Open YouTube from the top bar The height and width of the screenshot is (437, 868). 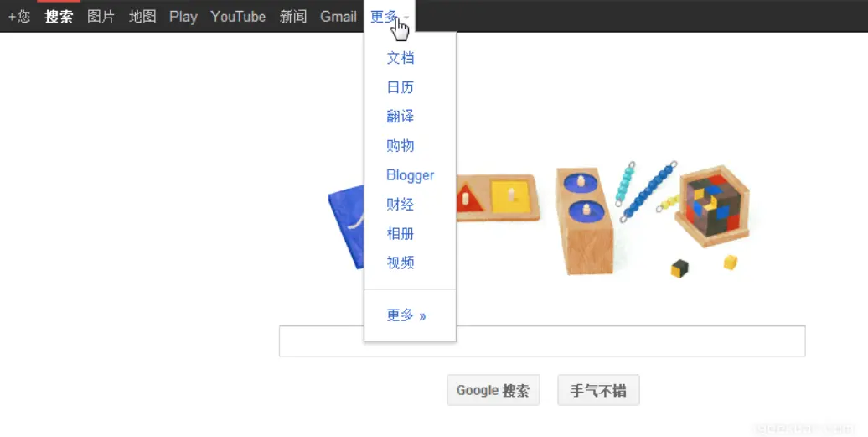pyautogui.click(x=238, y=17)
